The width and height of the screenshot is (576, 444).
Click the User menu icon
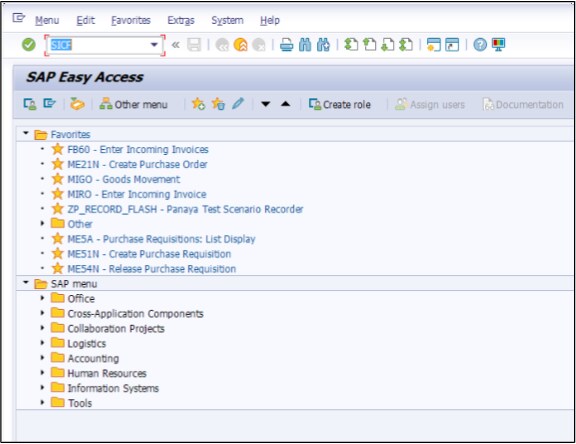pos(30,104)
